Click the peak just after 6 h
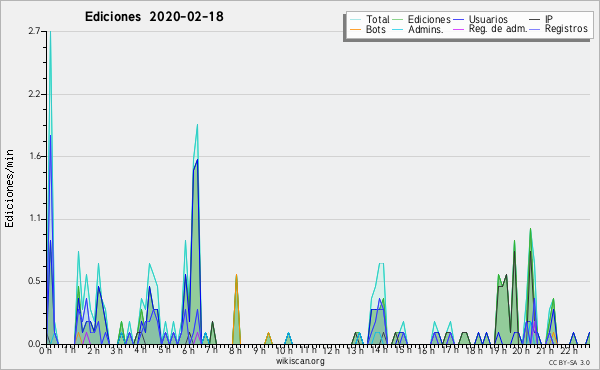The image size is (600, 370). point(197,126)
